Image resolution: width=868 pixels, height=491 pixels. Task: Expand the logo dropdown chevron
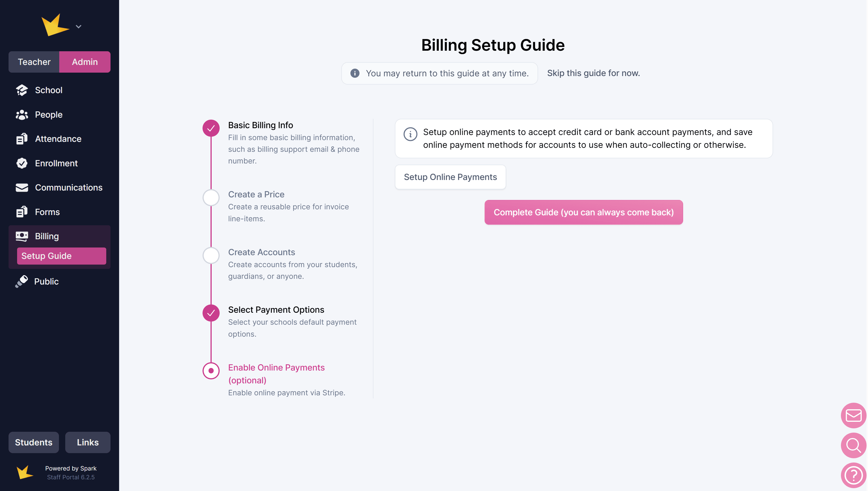tap(79, 27)
